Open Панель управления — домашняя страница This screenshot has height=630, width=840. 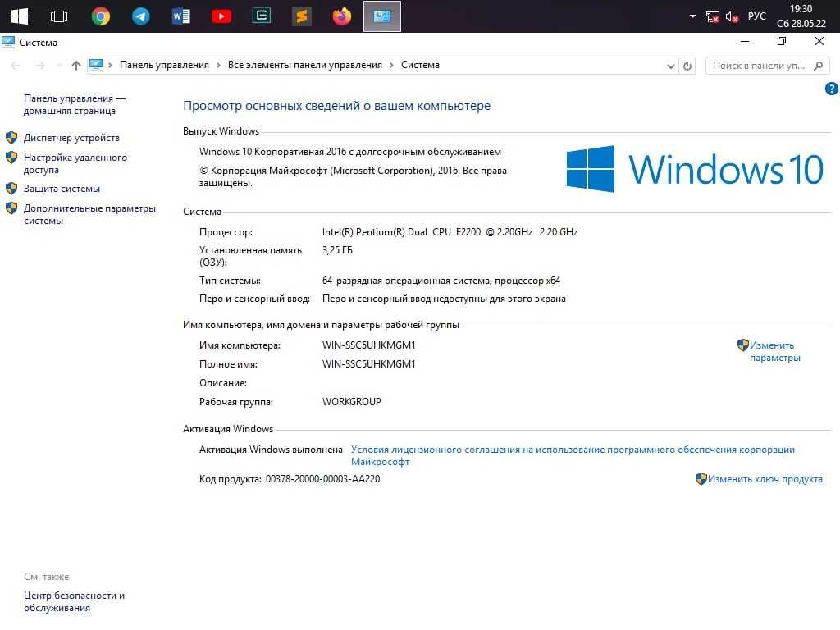[74, 104]
